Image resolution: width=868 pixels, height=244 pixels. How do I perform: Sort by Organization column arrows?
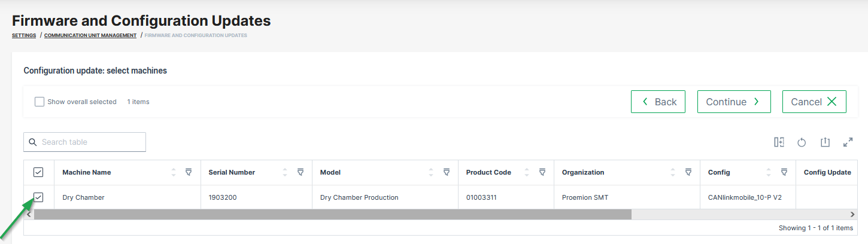tap(673, 172)
